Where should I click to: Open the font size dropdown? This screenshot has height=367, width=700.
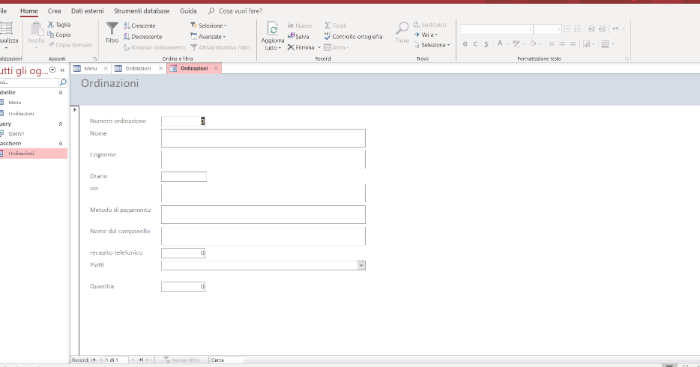tap(558, 29)
